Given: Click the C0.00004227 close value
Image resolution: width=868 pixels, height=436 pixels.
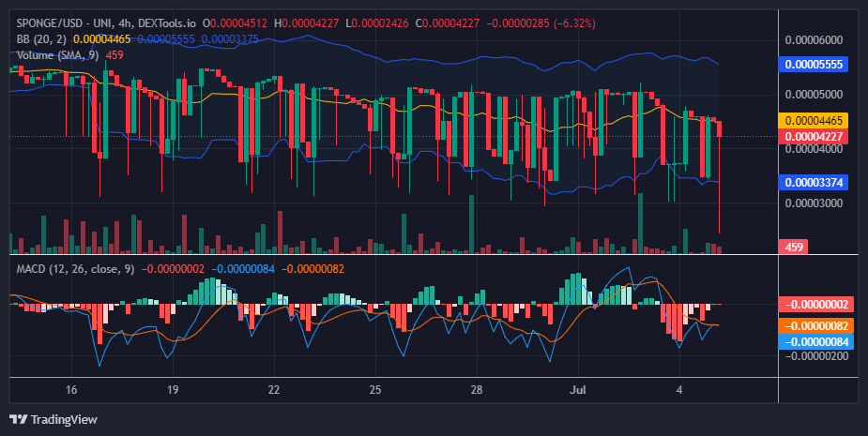Looking at the screenshot, I should click(448, 23).
